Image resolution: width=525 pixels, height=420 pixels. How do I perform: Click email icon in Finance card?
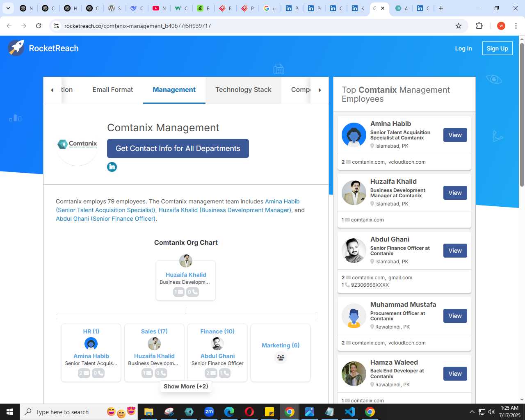[210, 373]
